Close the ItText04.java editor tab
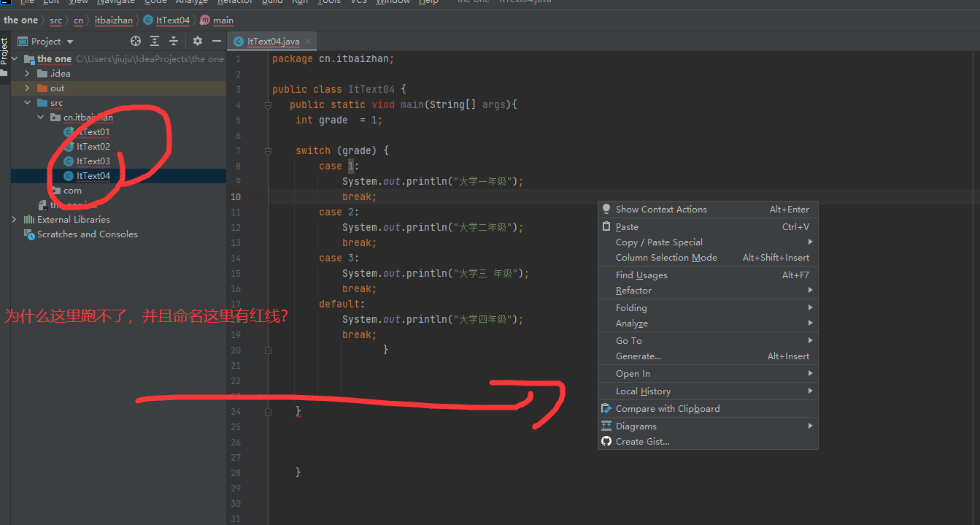 (x=309, y=42)
